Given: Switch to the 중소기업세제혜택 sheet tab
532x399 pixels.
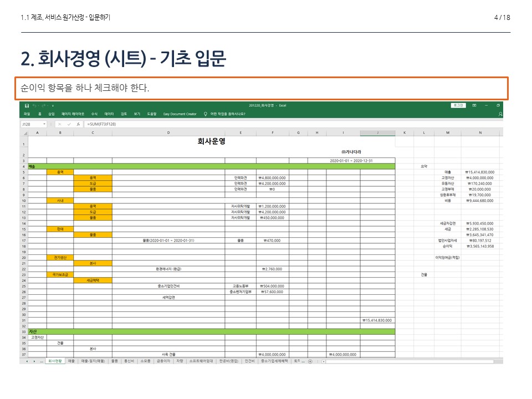Looking at the screenshot, I should 274,361.
